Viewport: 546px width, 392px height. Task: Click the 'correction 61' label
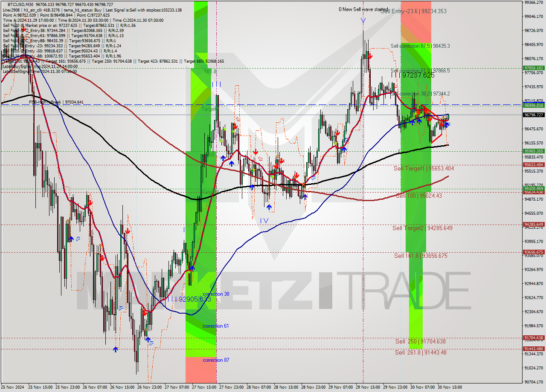216,326
